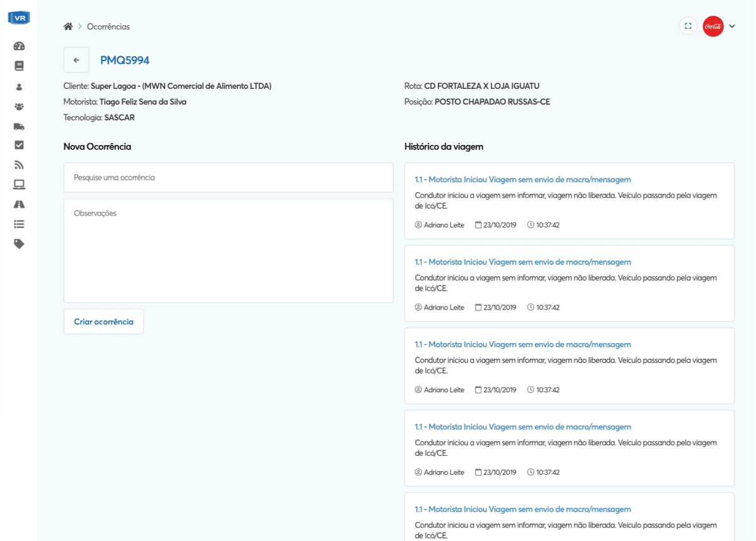Click the Pesquise uma ocorrência search field
The height and width of the screenshot is (541, 756).
[x=228, y=178]
